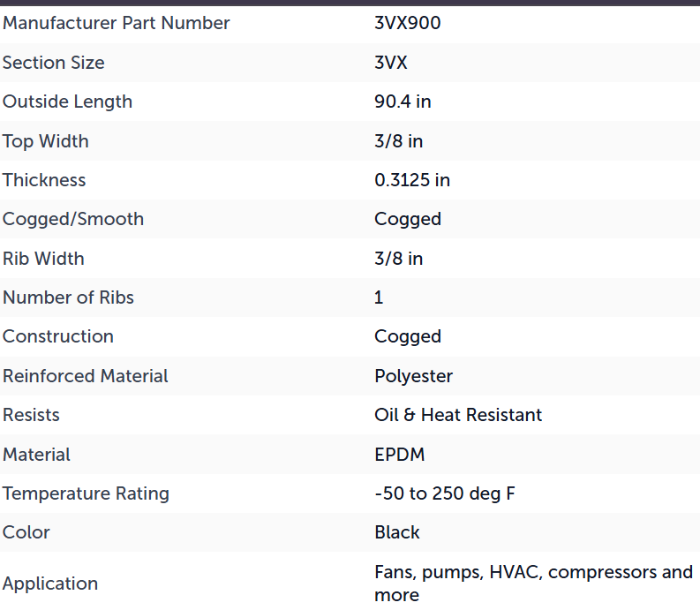Click the Oil & Heat Resistant text
The width and height of the screenshot is (700, 610).
(458, 415)
